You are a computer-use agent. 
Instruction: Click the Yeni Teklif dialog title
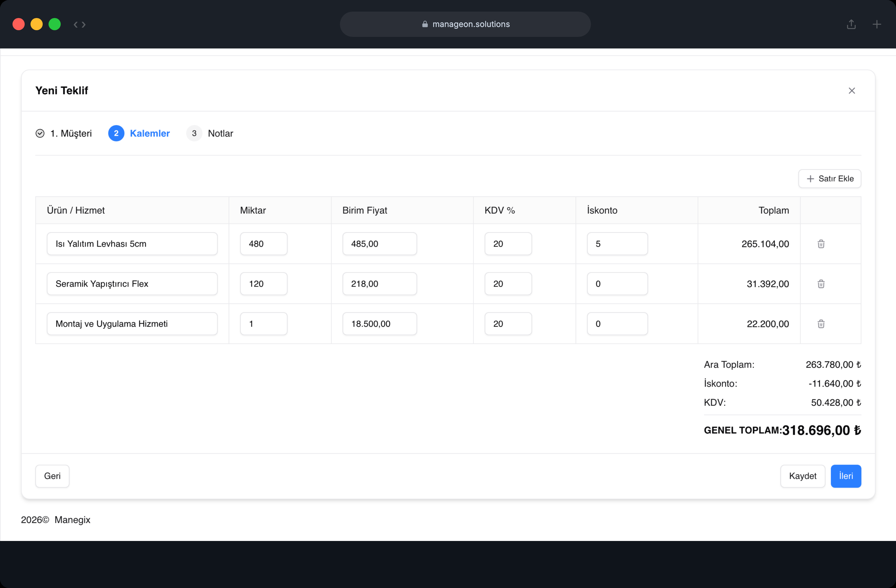coord(62,91)
